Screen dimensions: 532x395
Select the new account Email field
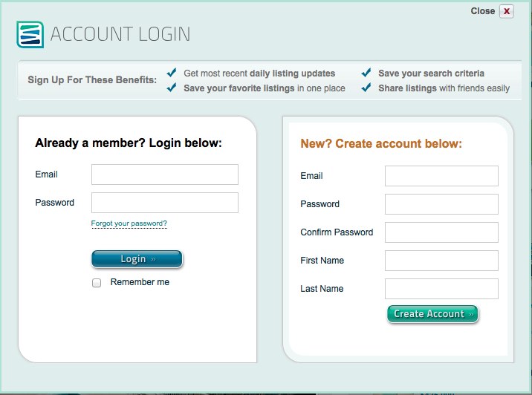coord(441,176)
